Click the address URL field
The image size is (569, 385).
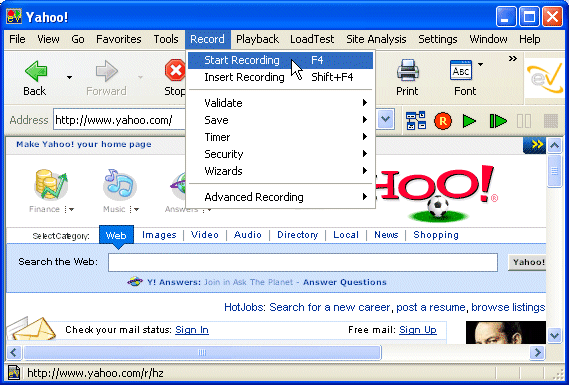(x=120, y=119)
